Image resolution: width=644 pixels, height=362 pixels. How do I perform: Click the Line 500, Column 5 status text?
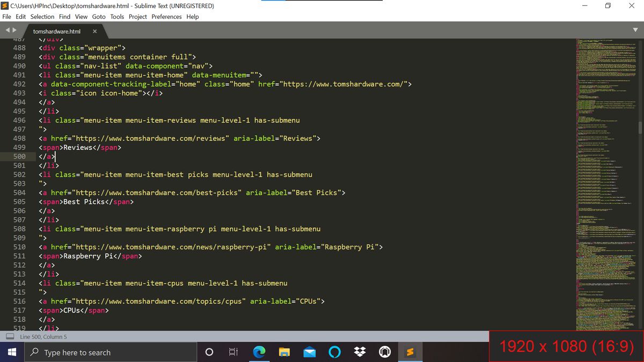[x=43, y=337]
